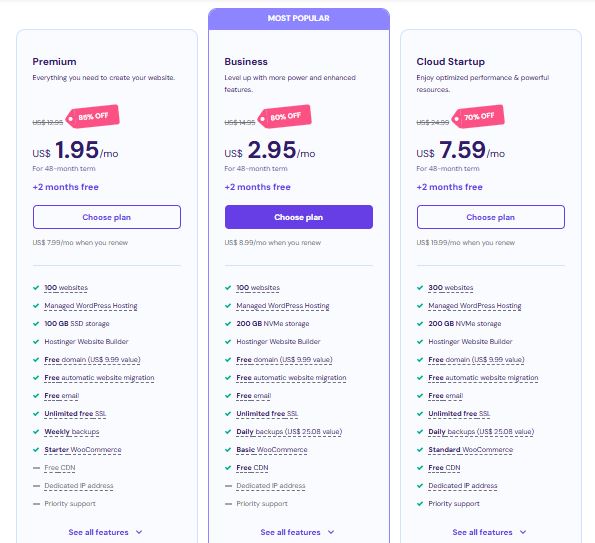The height and width of the screenshot is (543, 595).
Task: Click the dash icon beside Premium Free CDN
Action: click(x=36, y=468)
